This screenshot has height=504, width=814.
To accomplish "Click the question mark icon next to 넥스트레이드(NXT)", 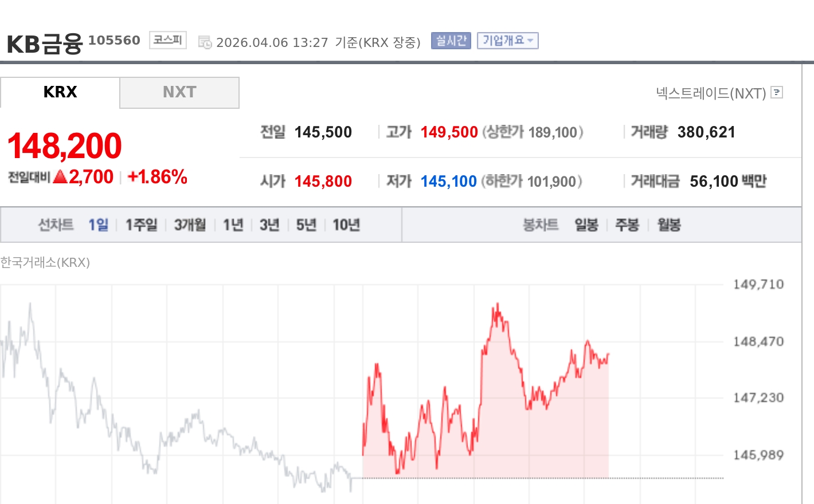I will coord(776,92).
